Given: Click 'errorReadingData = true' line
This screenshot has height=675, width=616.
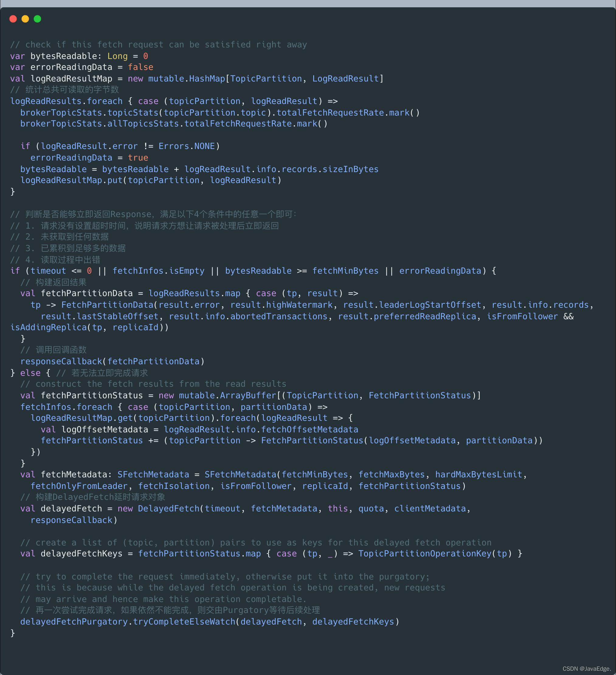Looking at the screenshot, I should pos(89,158).
